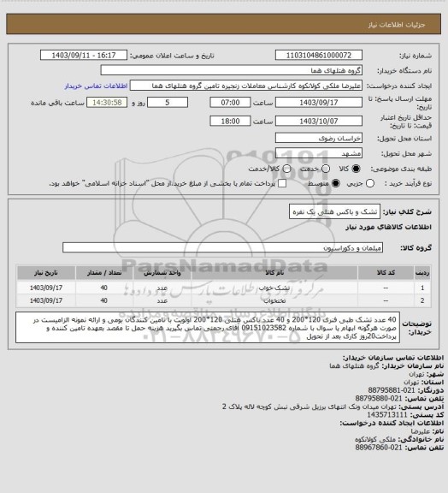Click the price validity date 1403/10/07
This screenshot has width=448, height=493.
[319, 121]
